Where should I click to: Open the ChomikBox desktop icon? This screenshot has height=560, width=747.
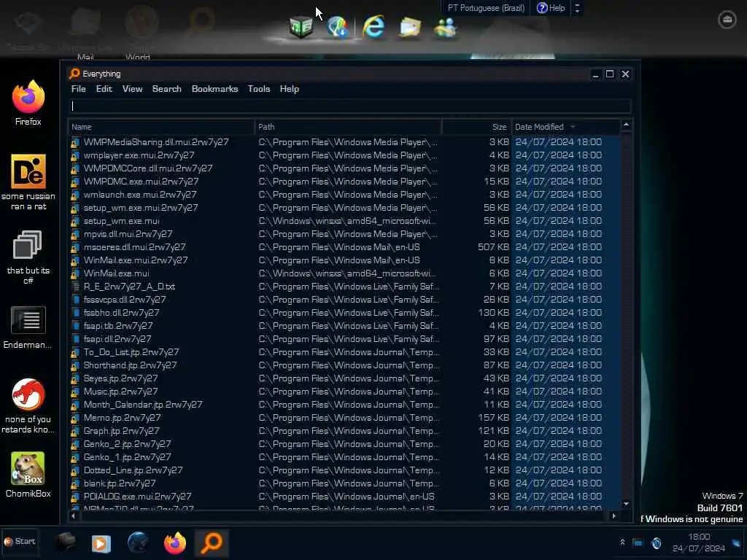coord(28,475)
